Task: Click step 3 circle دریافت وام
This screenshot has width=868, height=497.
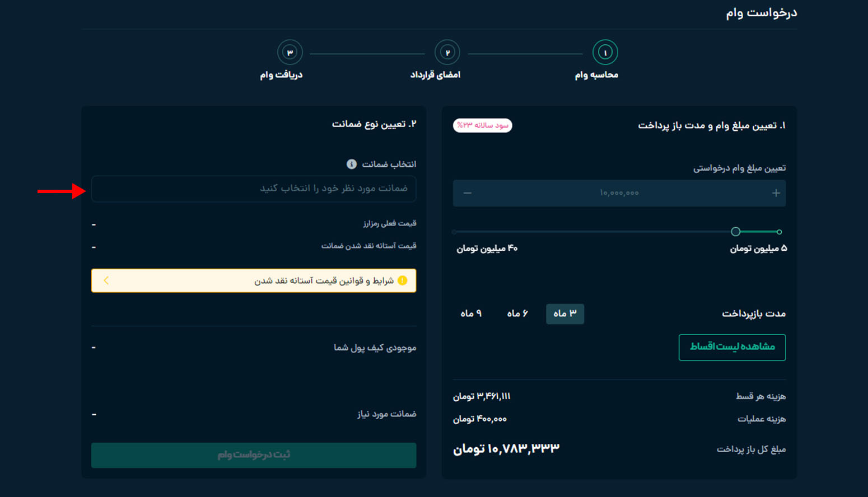Action: pos(290,53)
